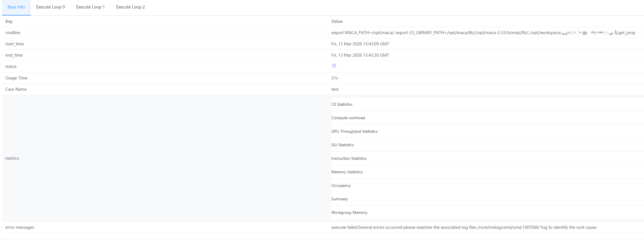Open the Execute Loop 1 tab

[x=90, y=7]
